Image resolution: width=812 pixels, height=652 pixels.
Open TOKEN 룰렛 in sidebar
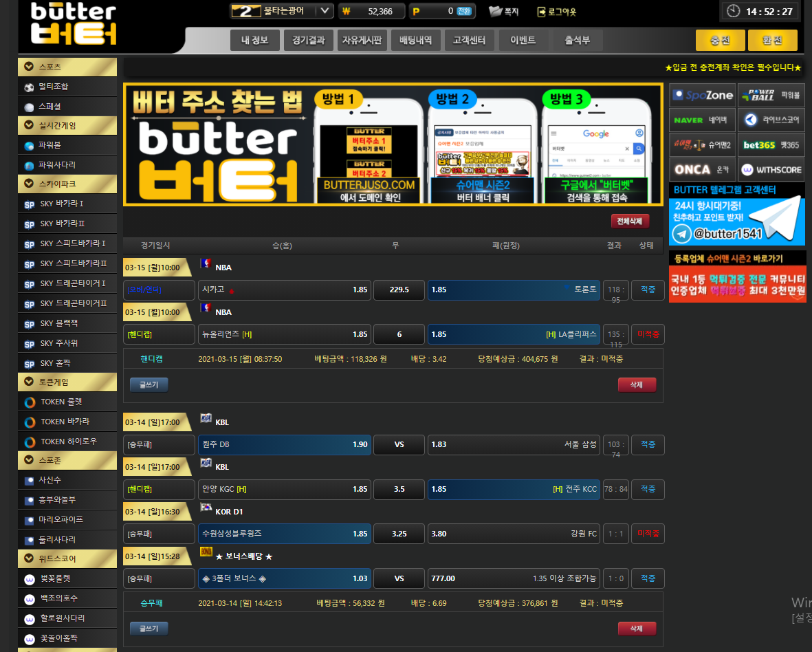tap(30, 402)
